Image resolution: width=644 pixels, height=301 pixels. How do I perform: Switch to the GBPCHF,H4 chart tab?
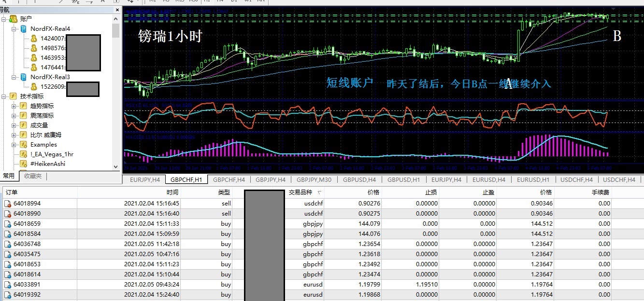[x=229, y=179]
